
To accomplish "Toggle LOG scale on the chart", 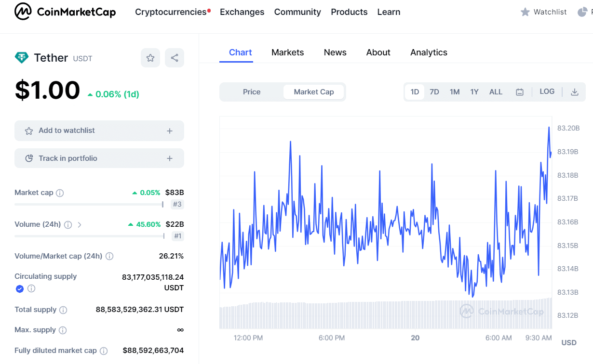I will tap(547, 91).
